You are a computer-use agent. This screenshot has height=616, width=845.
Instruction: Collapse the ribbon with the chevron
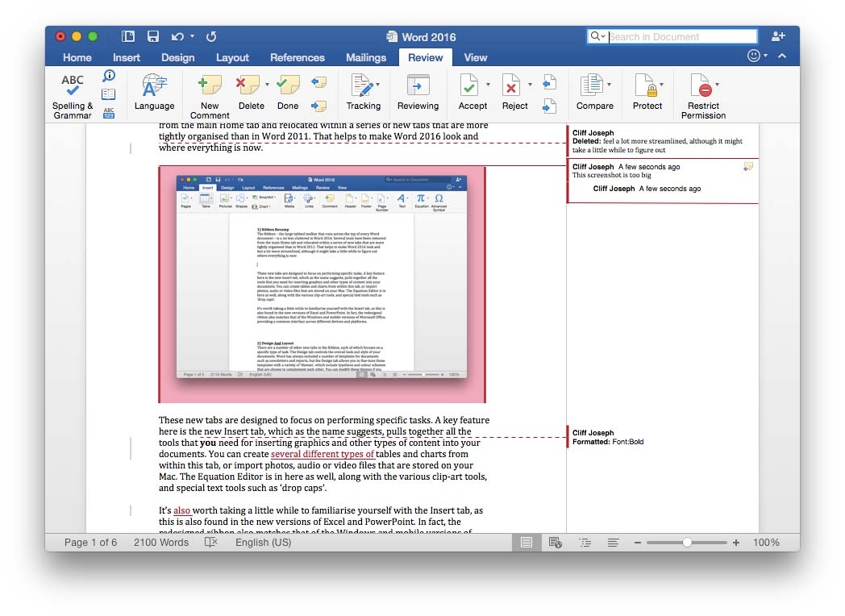[782, 56]
